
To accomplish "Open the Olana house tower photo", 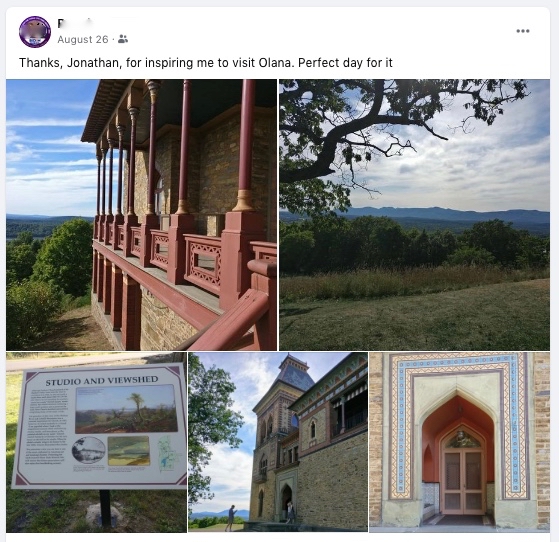I will [x=278, y=442].
